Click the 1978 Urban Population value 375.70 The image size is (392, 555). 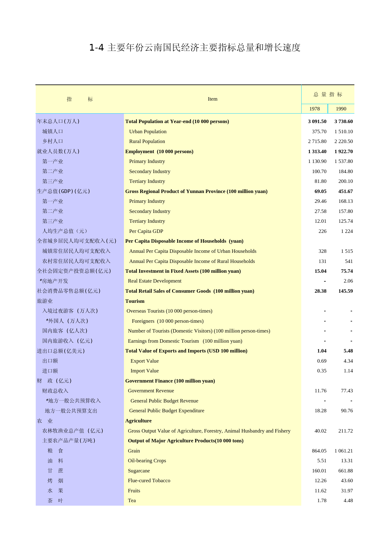click(x=319, y=132)
